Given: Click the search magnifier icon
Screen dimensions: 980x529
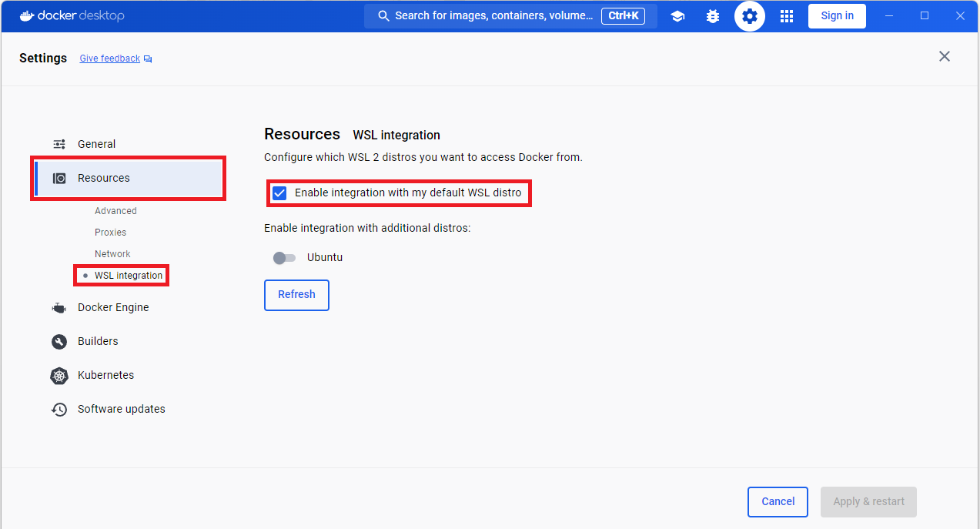Looking at the screenshot, I should coord(383,16).
